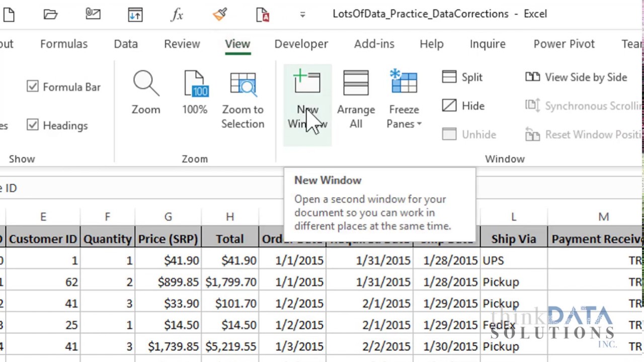Click the email envelope icon in Quick Access Toolbar
Screen dimensions: 644x362
point(93,15)
